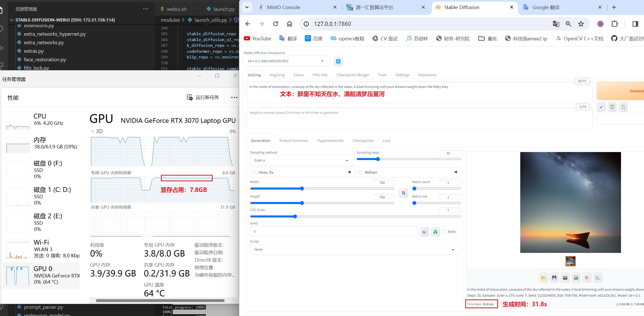644x316 pixels.
Task: Send image to inpaint palette icon
Action: (587, 278)
